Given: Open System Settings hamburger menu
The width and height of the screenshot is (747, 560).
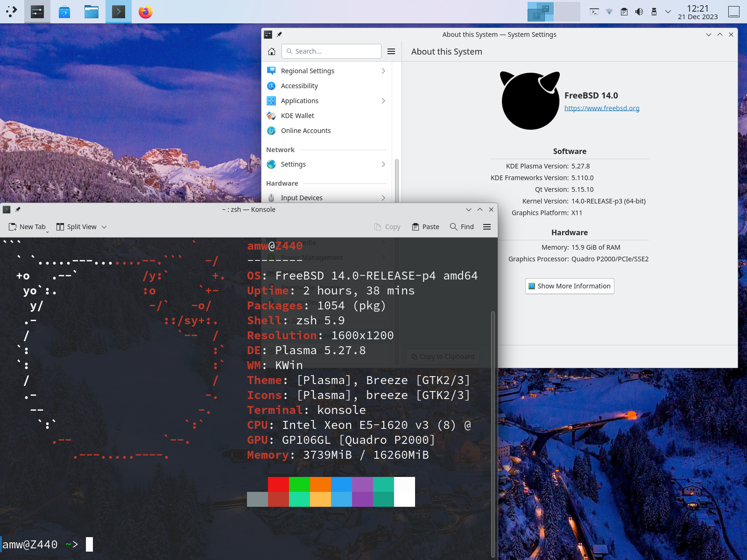Looking at the screenshot, I should coord(391,51).
